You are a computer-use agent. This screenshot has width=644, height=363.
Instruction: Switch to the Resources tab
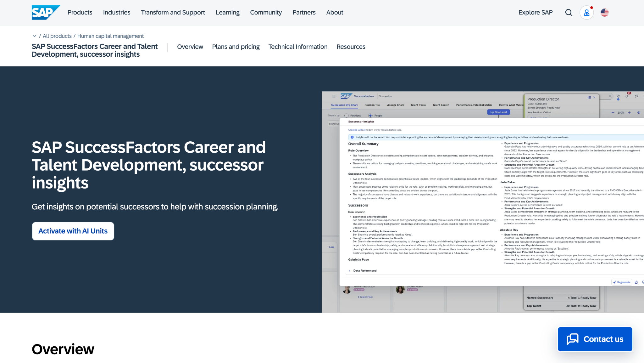351,47
